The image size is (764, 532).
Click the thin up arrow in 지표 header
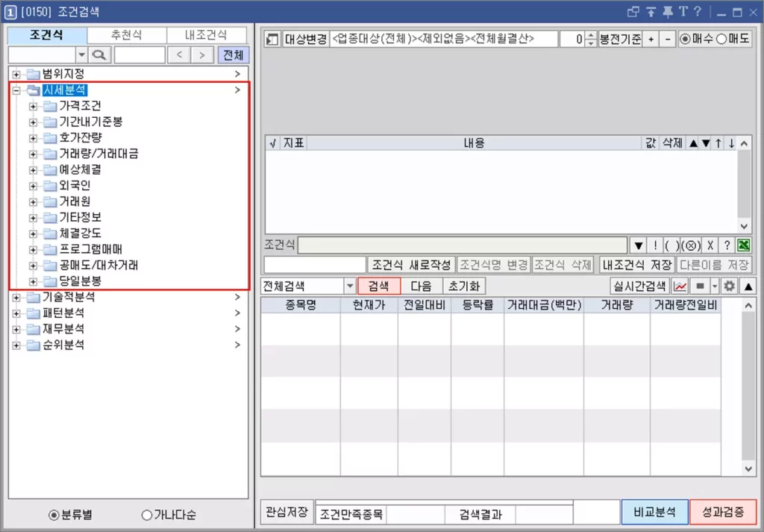point(718,143)
